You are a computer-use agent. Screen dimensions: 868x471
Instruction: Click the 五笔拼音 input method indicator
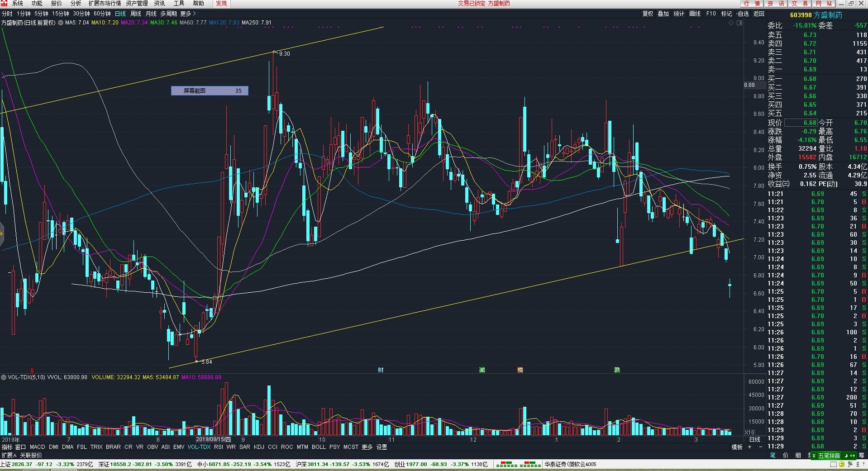coord(829,456)
